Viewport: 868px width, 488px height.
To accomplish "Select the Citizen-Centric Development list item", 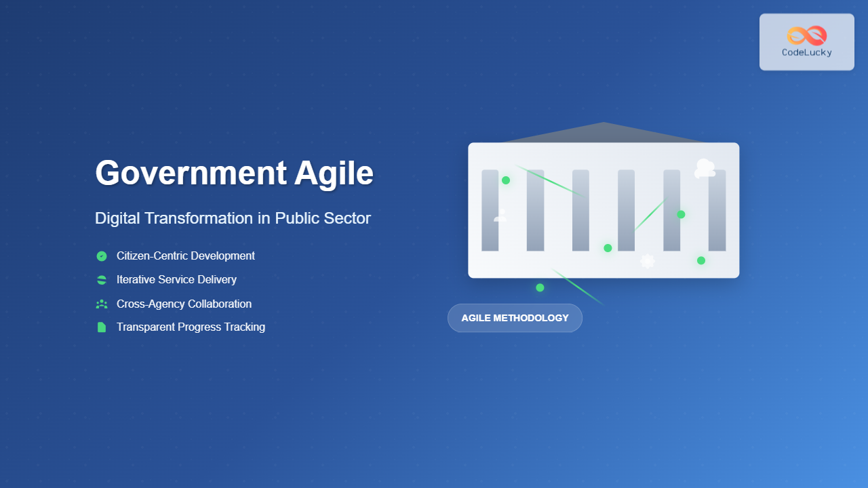I will click(x=186, y=256).
